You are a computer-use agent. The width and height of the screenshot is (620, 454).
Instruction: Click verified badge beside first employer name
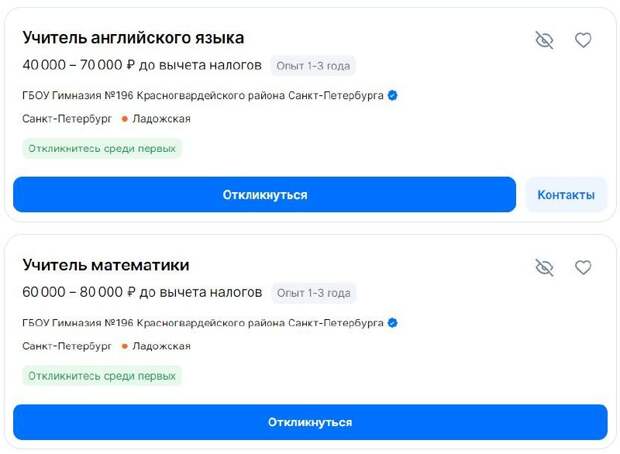pos(393,95)
